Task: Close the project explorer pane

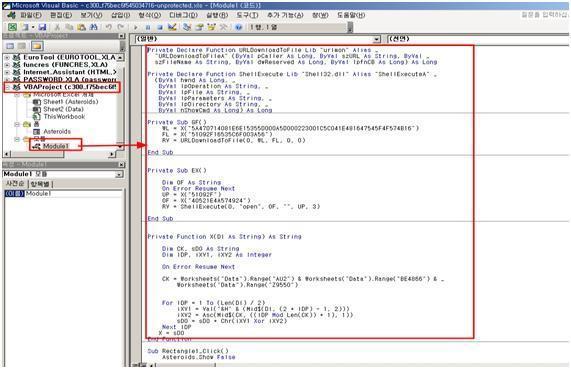Action: click(x=121, y=36)
